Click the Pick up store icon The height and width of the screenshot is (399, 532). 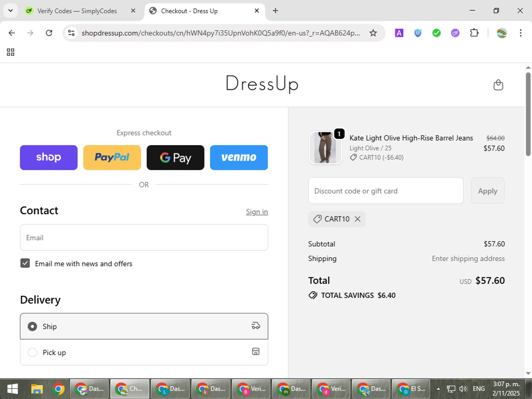[256, 351]
